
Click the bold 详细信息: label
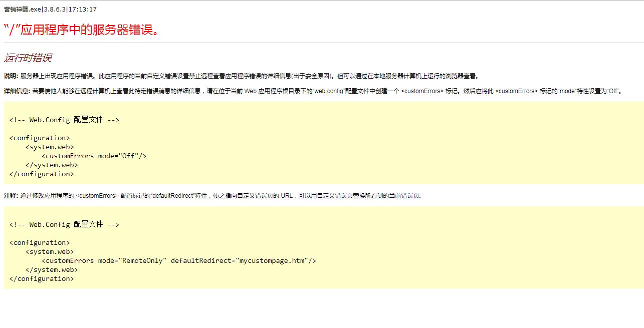pyautogui.click(x=17, y=91)
